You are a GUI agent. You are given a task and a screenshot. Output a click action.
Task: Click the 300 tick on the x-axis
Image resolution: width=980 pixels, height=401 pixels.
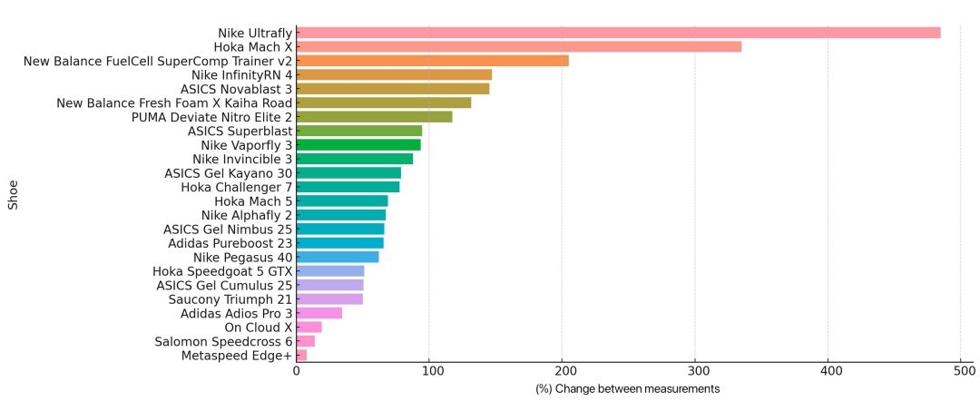[695, 370]
